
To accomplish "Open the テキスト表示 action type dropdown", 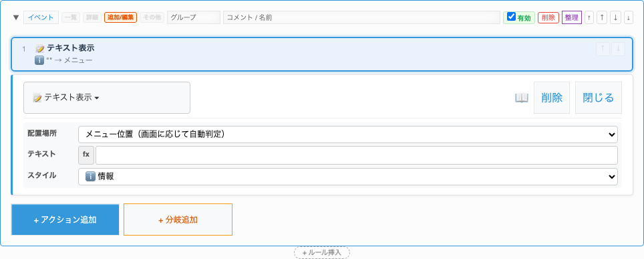I will point(107,98).
